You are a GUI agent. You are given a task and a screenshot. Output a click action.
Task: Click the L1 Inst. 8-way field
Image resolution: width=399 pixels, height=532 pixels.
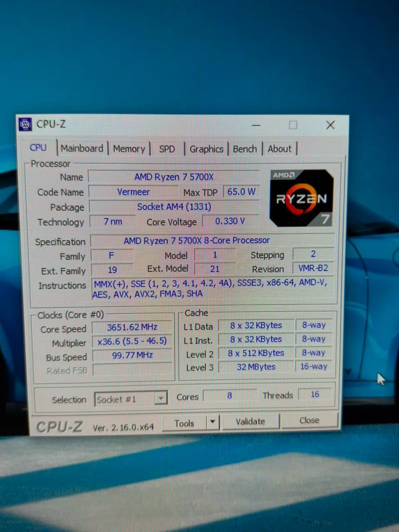[314, 339]
